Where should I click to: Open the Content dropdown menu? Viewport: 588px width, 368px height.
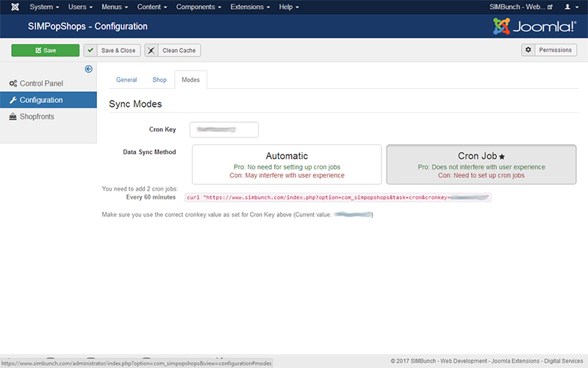(152, 7)
